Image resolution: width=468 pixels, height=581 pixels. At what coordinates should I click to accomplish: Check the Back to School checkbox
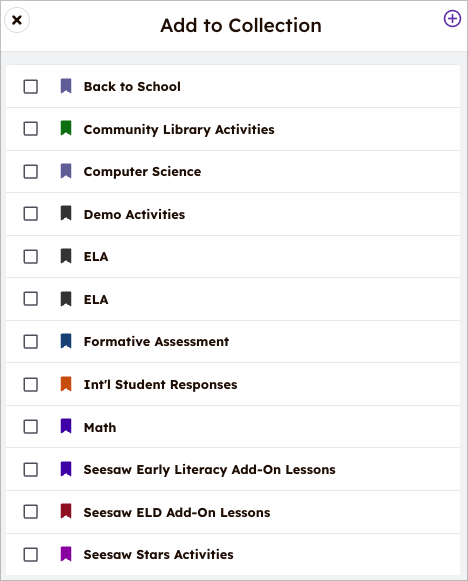[30, 86]
